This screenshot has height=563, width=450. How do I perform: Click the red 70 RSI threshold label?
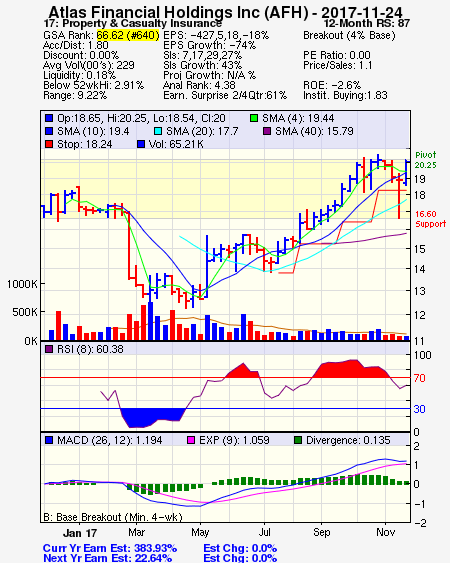[419, 378]
